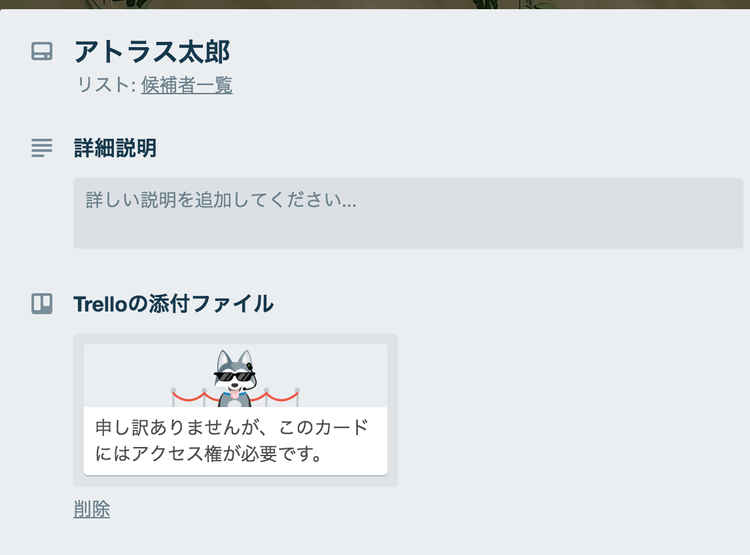Open the attached Trello card preview
Screen dimensions: 750x555
[x=235, y=410]
